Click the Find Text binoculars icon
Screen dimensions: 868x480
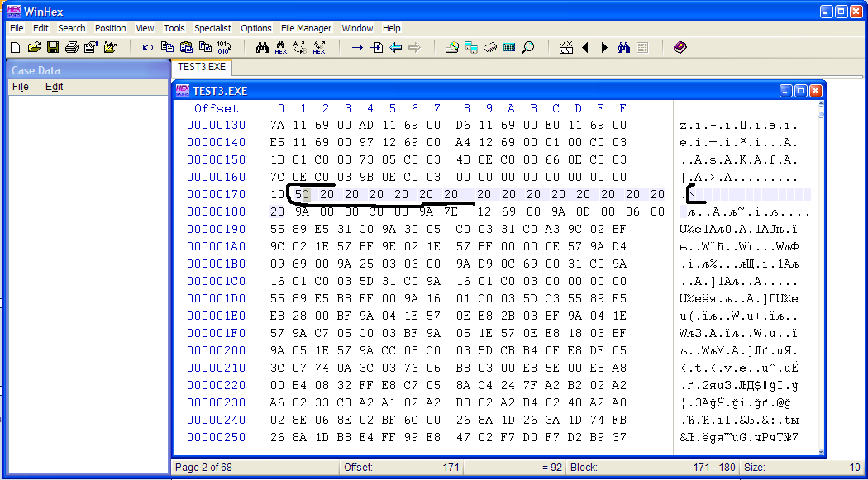(262, 47)
